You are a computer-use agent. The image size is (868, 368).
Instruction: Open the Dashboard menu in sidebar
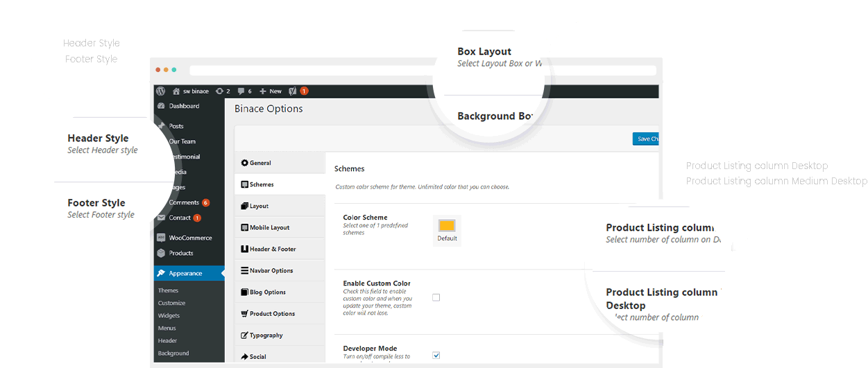coord(184,106)
